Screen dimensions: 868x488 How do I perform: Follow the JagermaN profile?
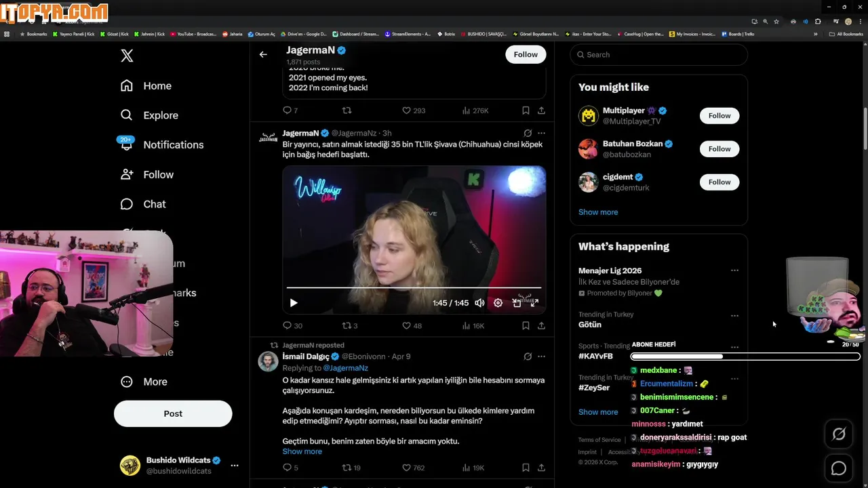point(526,54)
